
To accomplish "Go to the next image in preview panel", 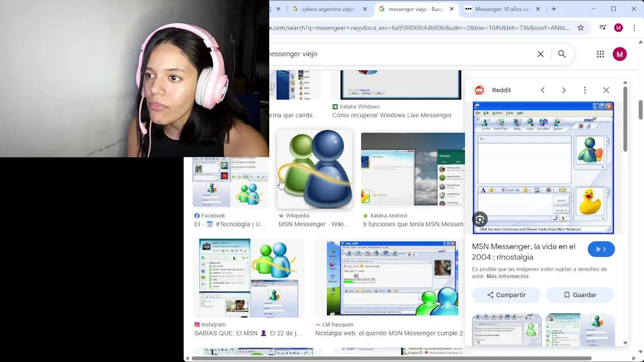I will coord(563,90).
